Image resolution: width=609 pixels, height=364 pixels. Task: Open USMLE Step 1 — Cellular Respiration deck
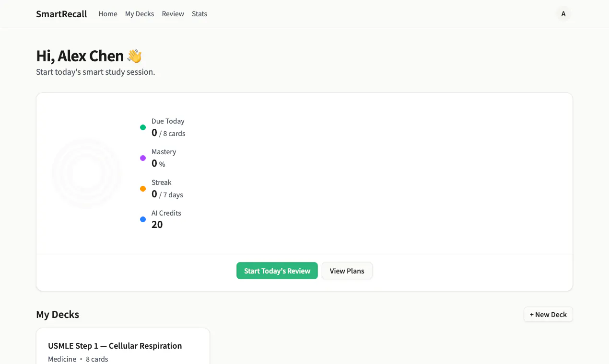(x=115, y=346)
